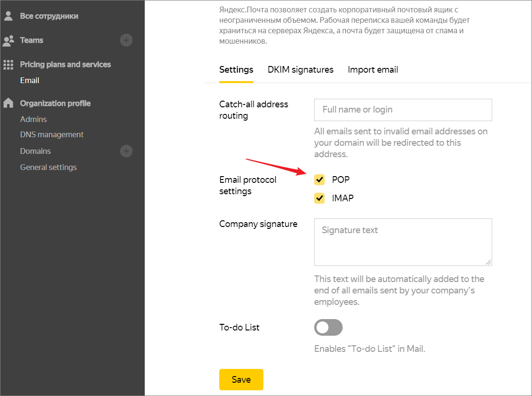The image size is (532, 396).
Task: Uncheck the POP protocol checkbox
Action: [319, 179]
